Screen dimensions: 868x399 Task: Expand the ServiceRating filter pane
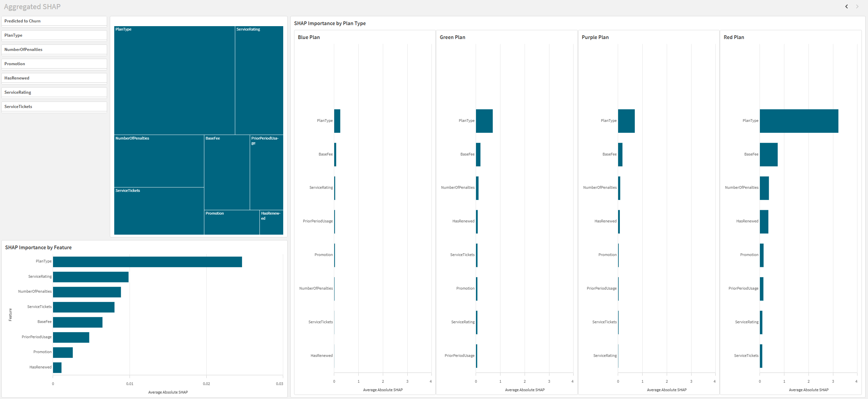[54, 92]
